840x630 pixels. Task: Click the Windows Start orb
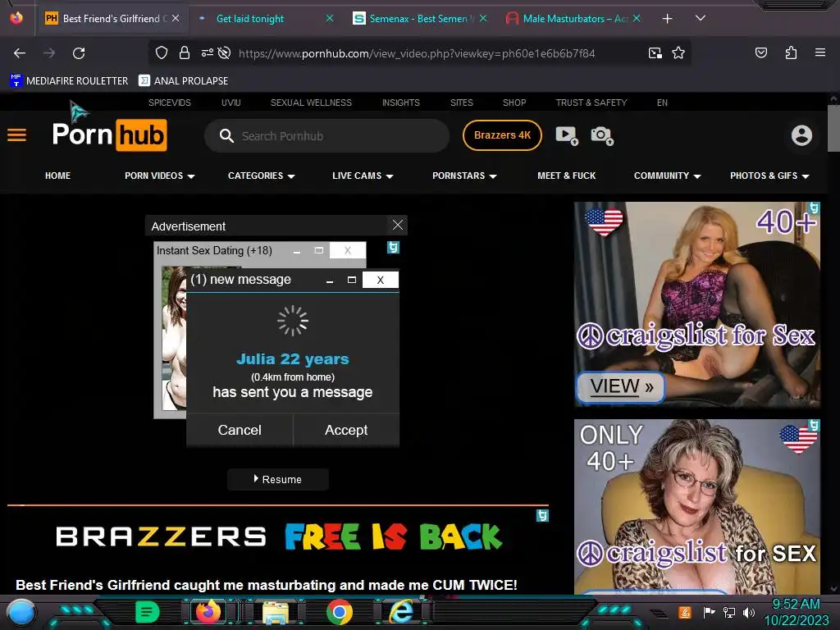21,614
